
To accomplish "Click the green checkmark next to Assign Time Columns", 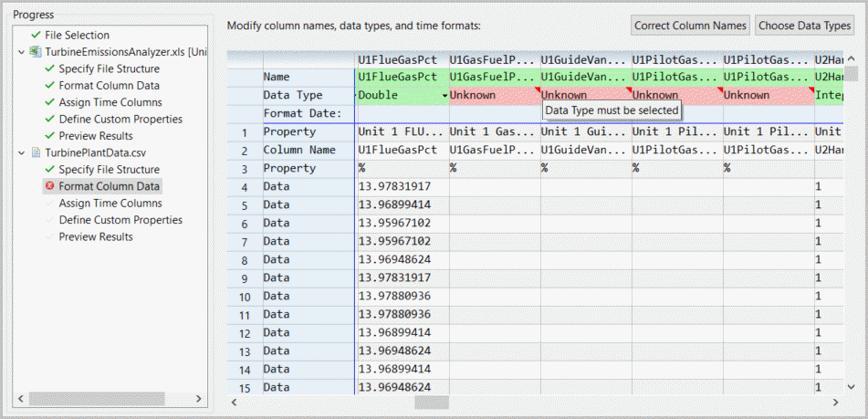I will coord(49,102).
